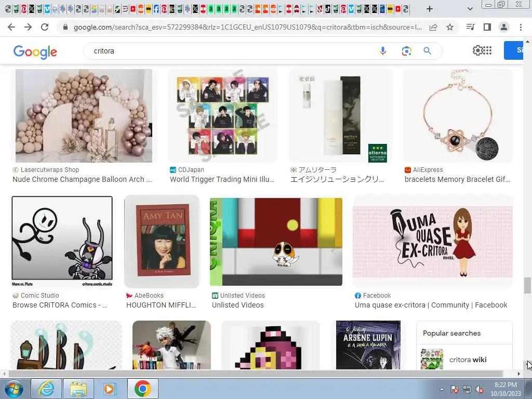Click AbeBooks source label

(x=149, y=296)
